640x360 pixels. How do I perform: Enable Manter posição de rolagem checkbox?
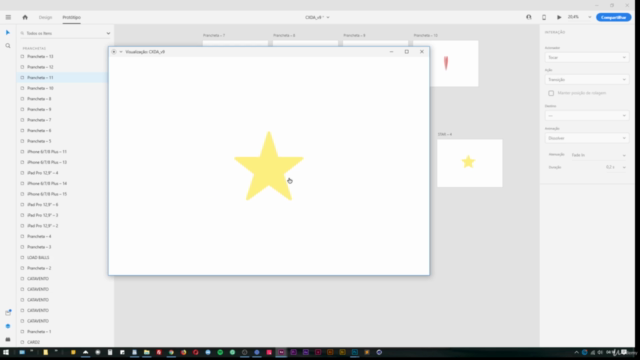pyautogui.click(x=551, y=93)
